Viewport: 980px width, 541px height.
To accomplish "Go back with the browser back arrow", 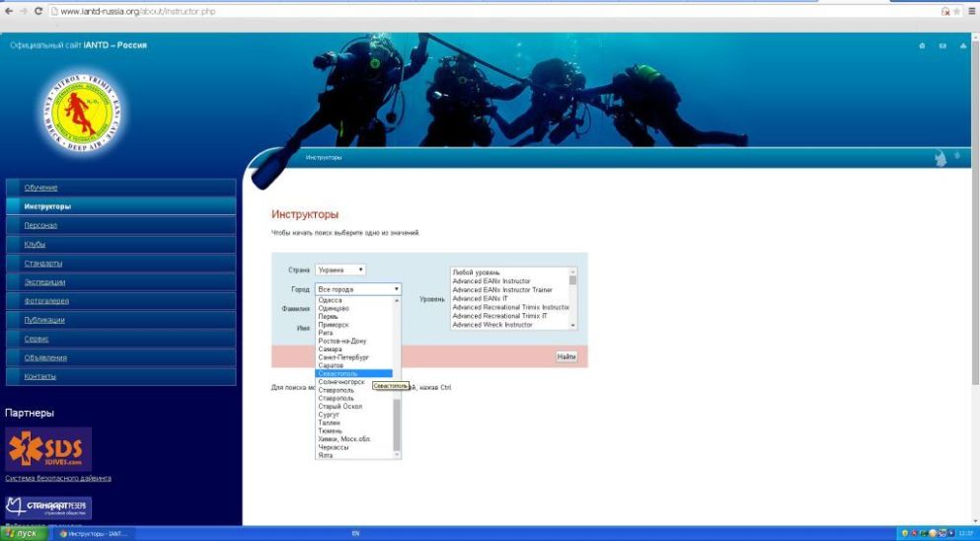I will click(9, 11).
